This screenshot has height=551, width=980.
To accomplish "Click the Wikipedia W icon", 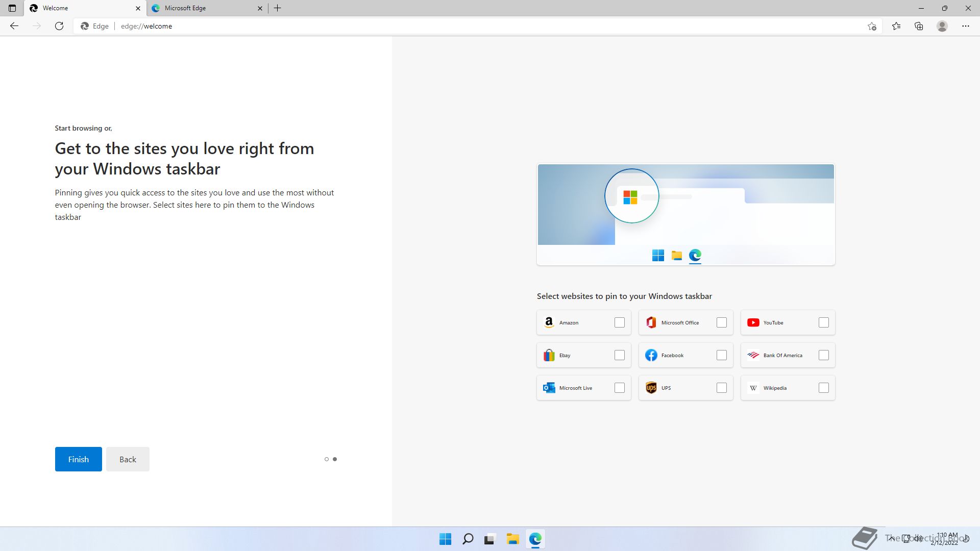I will point(753,388).
